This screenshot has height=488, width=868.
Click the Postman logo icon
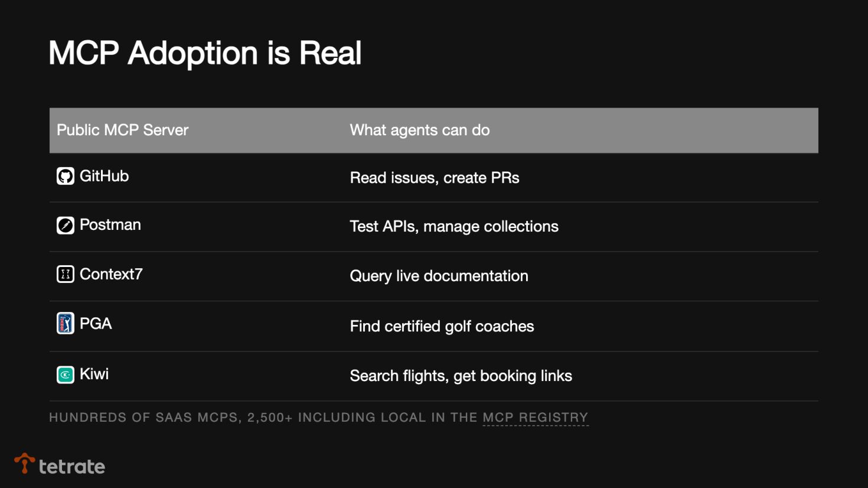(66, 225)
